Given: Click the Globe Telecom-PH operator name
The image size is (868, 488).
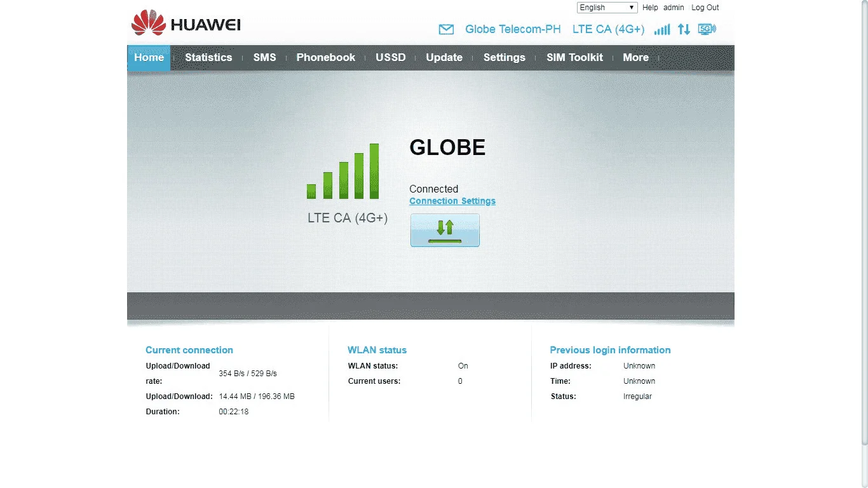Looking at the screenshot, I should [x=513, y=29].
